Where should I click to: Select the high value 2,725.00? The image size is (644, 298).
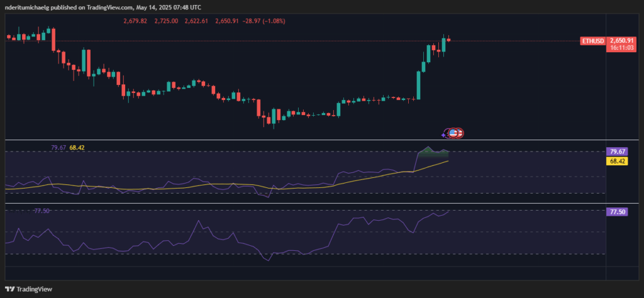click(x=166, y=21)
